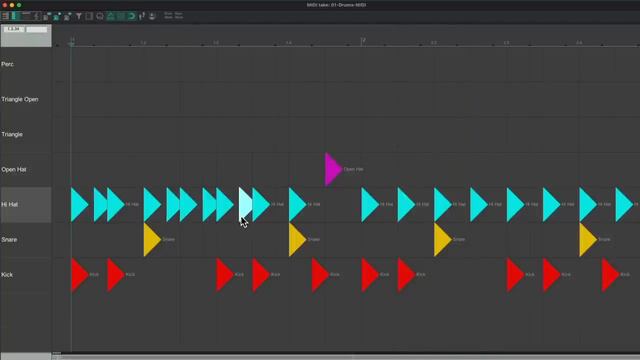Select the magenta Open Hat note
The height and width of the screenshot is (360, 640).
tap(332, 169)
